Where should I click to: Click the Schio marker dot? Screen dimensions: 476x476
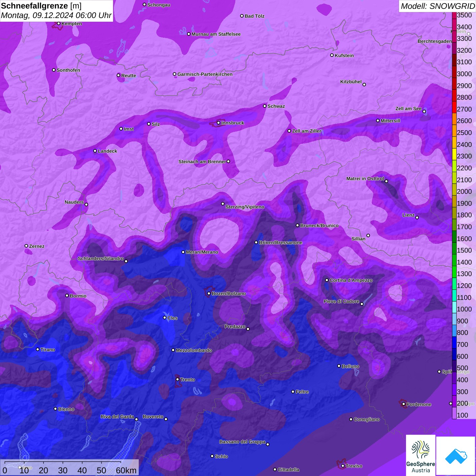212,456
